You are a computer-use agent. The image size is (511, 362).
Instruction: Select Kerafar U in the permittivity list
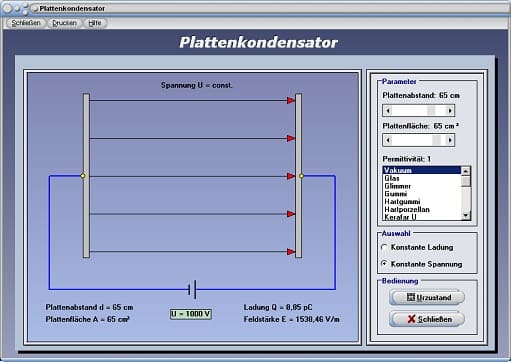pos(422,217)
